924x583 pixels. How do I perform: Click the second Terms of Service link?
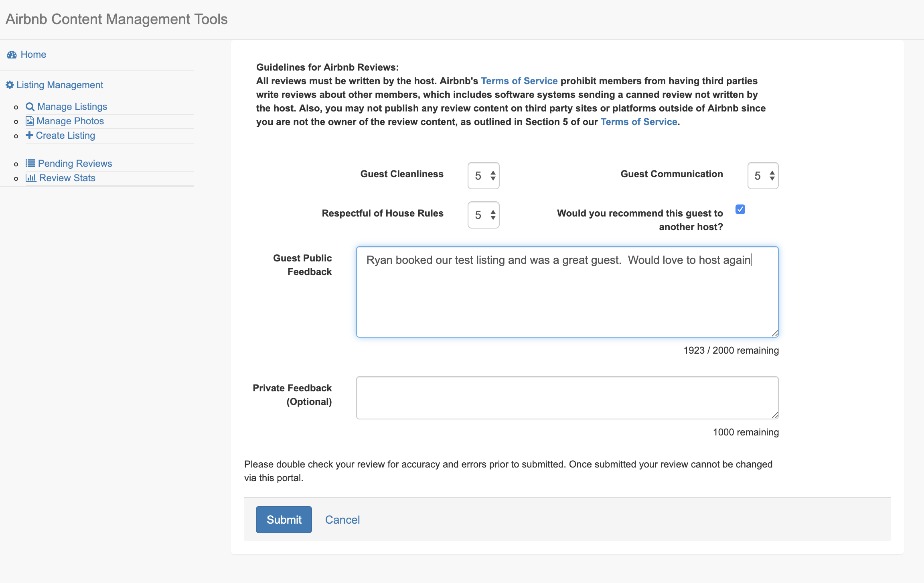[x=638, y=121]
